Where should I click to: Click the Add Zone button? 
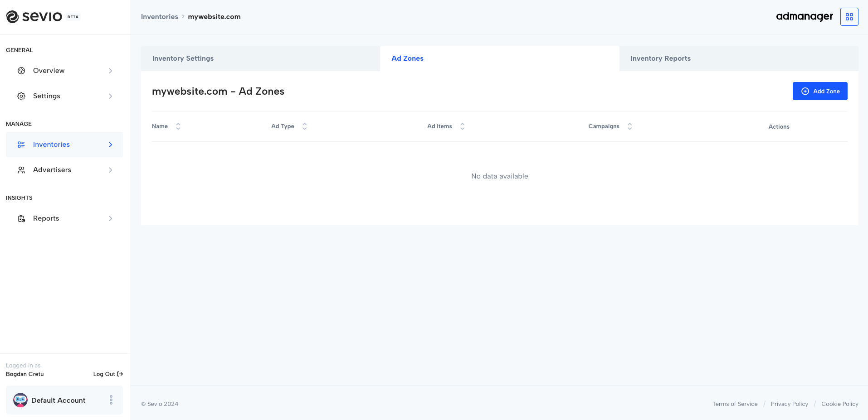[819, 91]
